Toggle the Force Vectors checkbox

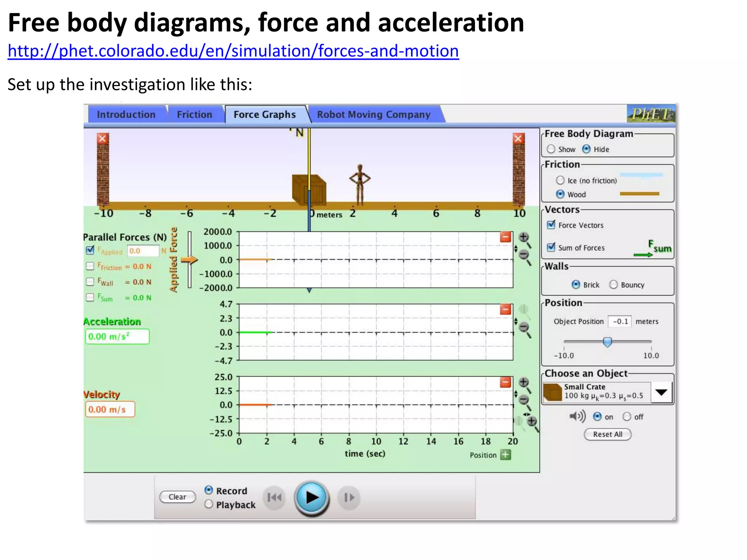[551, 225]
